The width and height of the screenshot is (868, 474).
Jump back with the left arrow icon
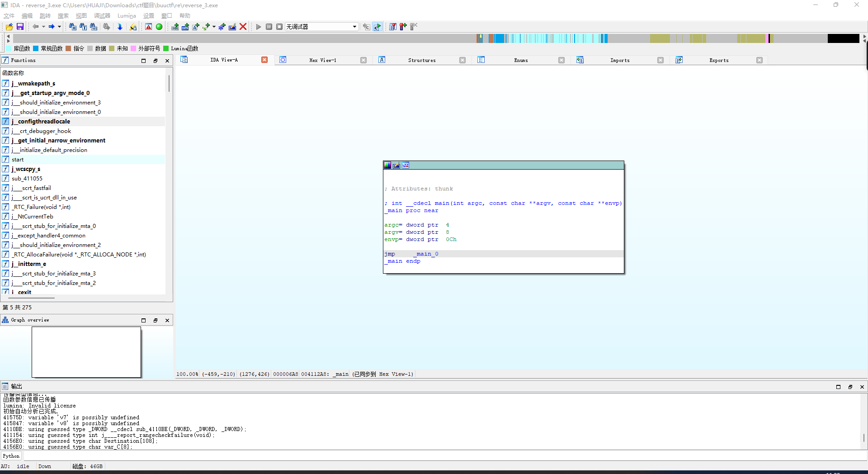coord(36,27)
